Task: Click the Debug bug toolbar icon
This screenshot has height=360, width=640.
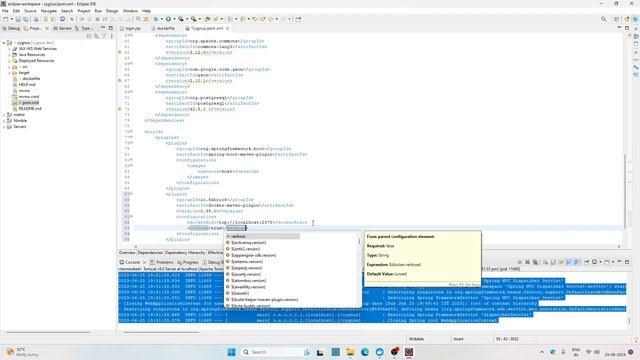Action: (156, 19)
